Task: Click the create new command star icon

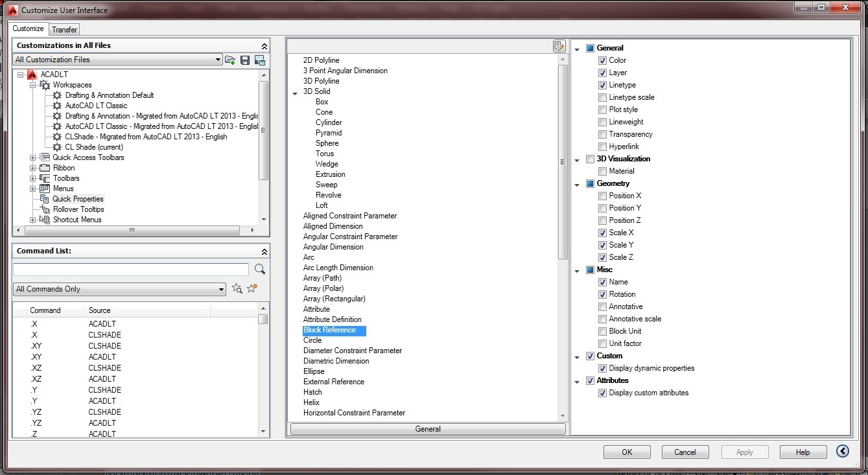Action: coord(252,288)
